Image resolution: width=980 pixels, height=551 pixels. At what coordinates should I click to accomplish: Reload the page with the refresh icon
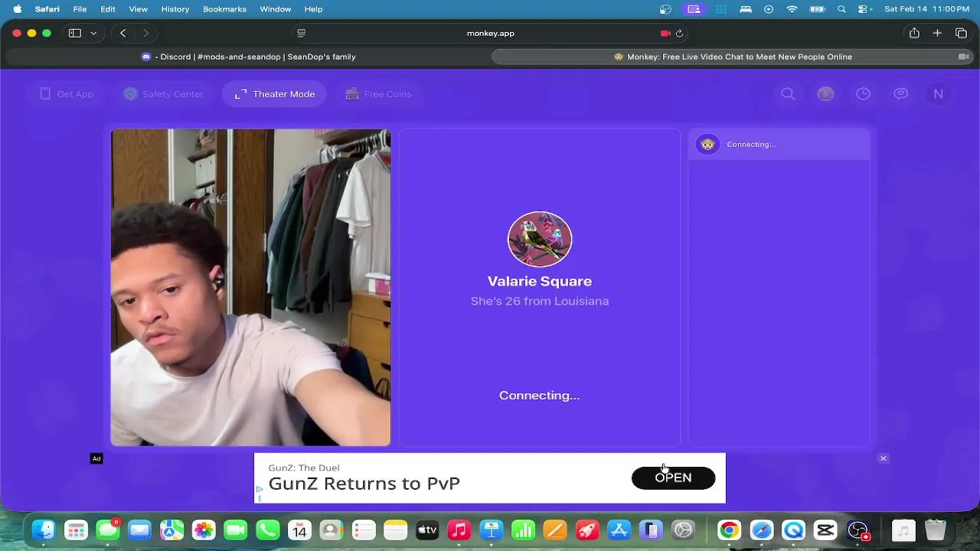[679, 33]
